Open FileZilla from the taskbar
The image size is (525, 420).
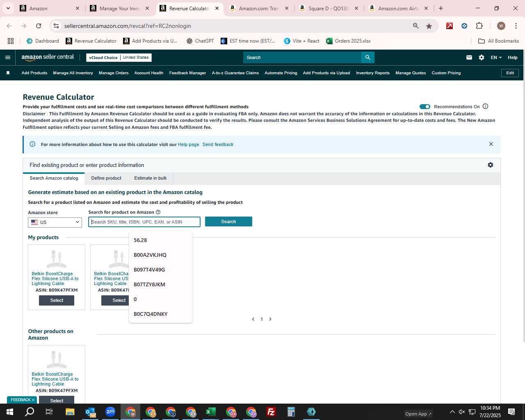271,412
